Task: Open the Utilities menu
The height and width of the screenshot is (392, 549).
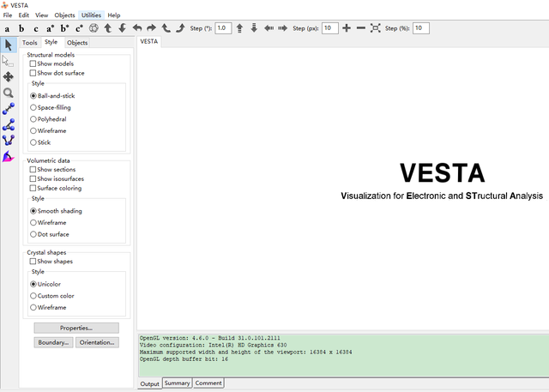Action: 92,15
